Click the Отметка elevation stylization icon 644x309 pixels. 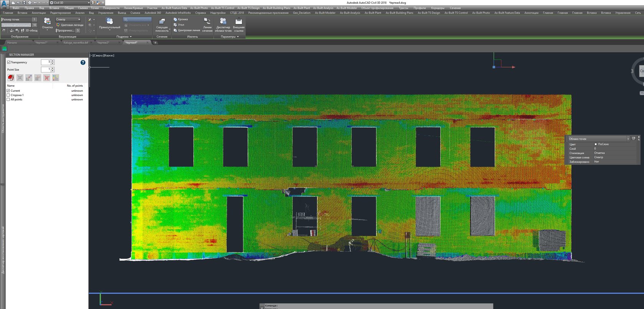tap(47, 21)
